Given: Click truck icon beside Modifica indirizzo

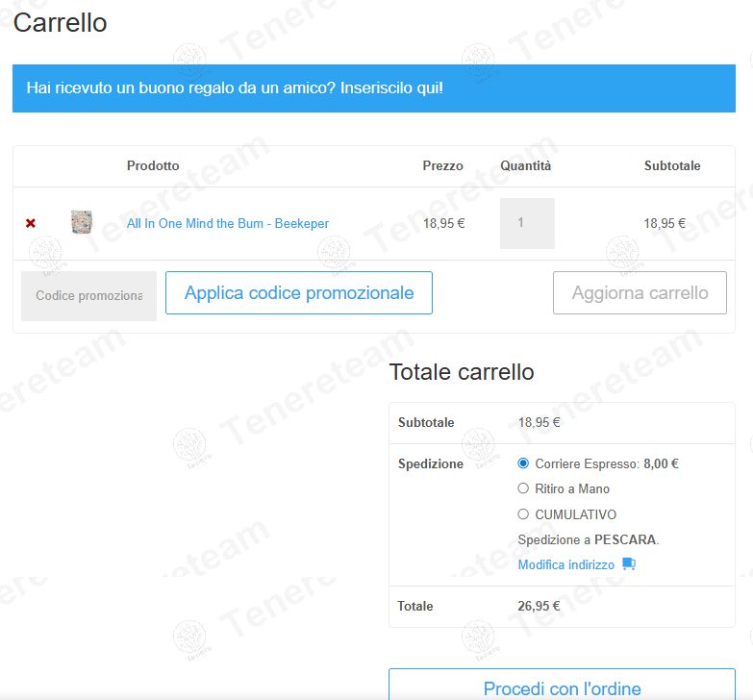Looking at the screenshot, I should [629, 563].
